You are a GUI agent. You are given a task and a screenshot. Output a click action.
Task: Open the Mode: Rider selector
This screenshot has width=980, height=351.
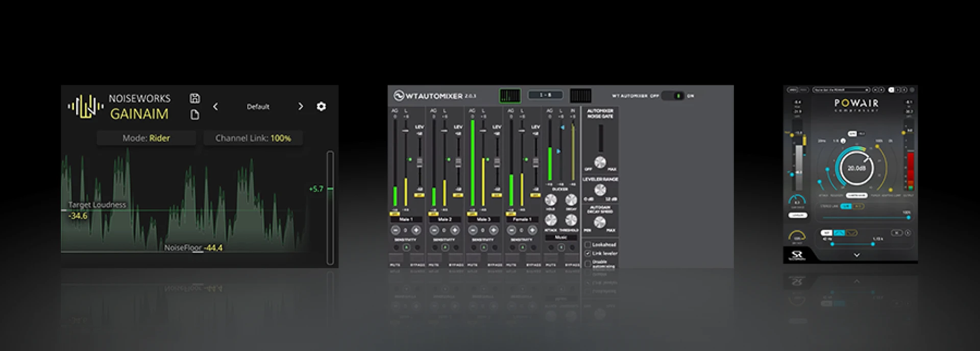146,138
